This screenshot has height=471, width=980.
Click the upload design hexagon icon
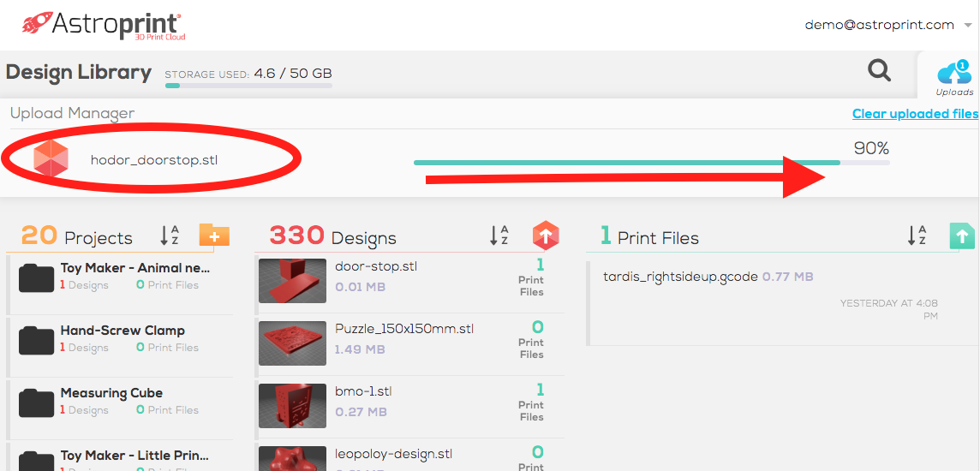(x=546, y=235)
